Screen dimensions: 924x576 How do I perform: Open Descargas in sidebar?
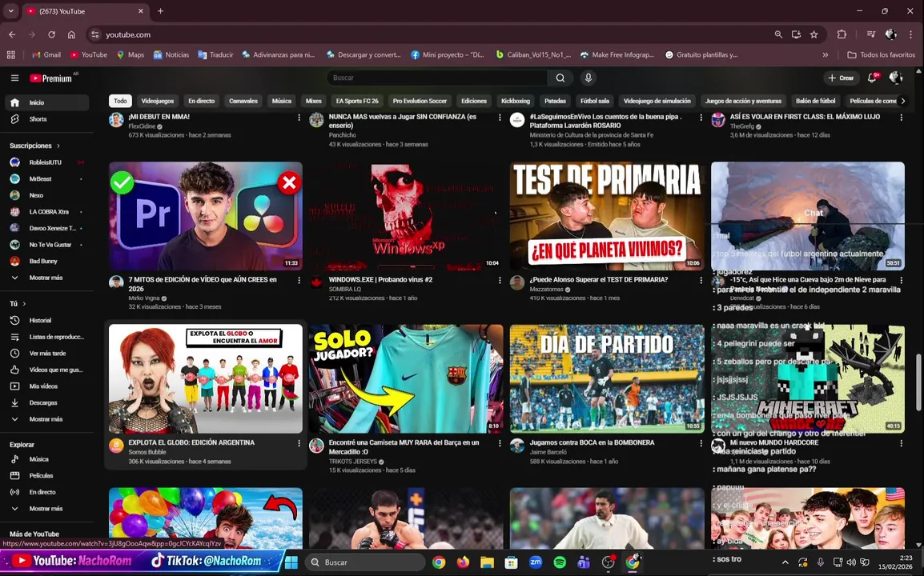click(x=47, y=403)
